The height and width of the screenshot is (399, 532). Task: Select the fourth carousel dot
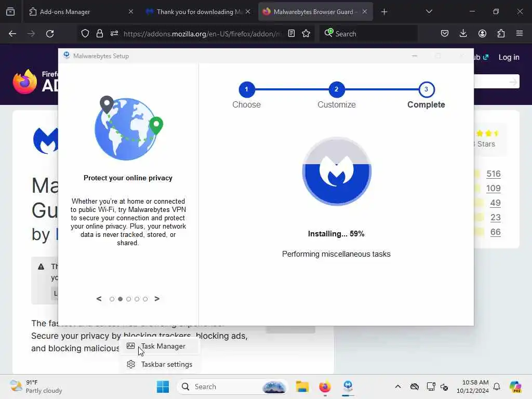point(137,299)
